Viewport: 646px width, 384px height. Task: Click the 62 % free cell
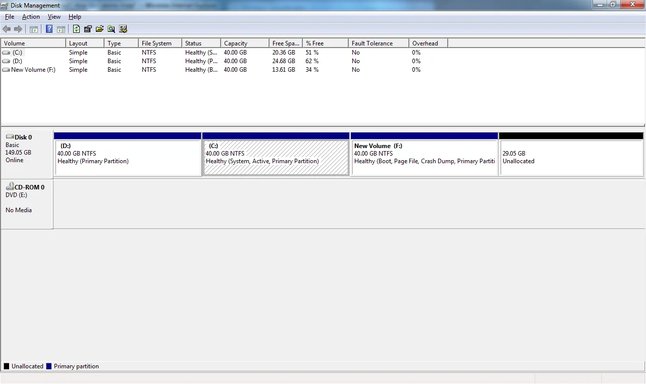(312, 61)
